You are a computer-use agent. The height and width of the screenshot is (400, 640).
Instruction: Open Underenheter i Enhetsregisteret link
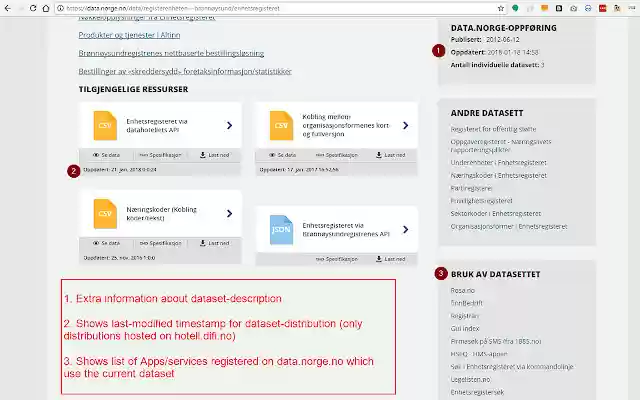pyautogui.click(x=498, y=162)
